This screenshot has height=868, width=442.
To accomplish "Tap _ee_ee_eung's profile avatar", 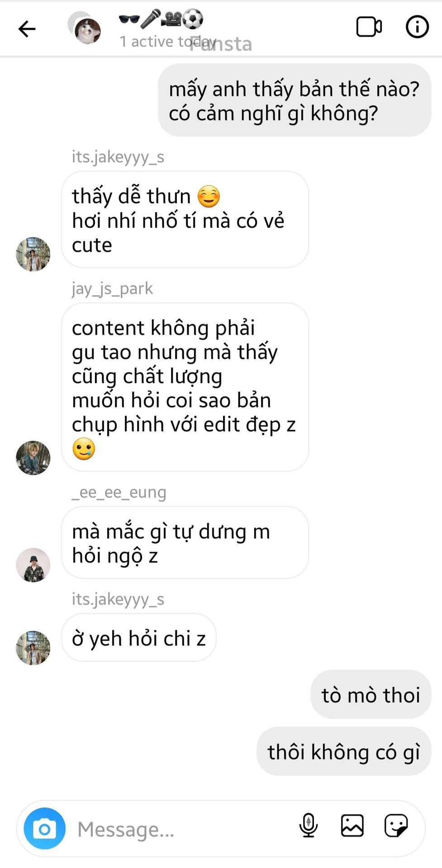I will [33, 565].
